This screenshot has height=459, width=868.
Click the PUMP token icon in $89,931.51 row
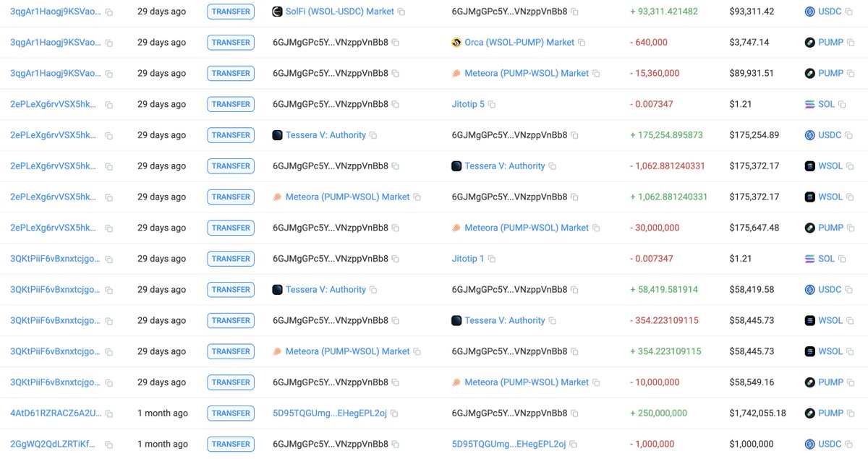(x=810, y=74)
